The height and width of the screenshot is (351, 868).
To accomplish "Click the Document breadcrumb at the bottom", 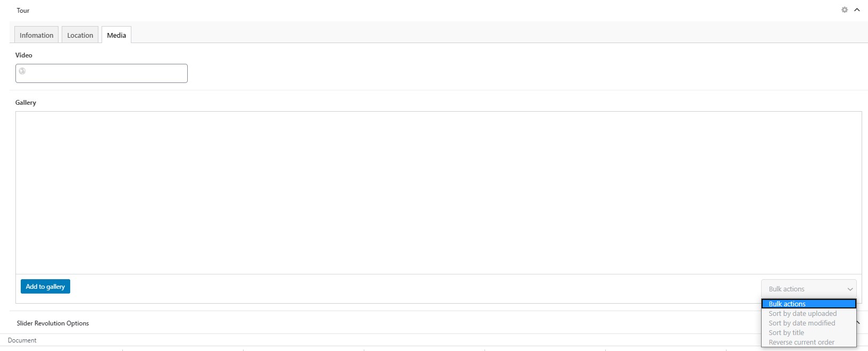I will coord(22,340).
